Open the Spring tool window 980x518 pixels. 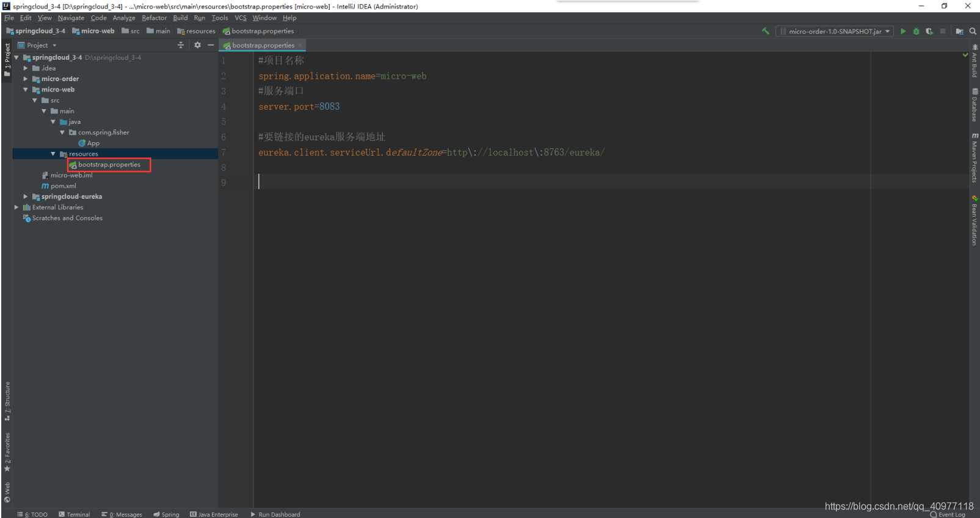click(167, 514)
